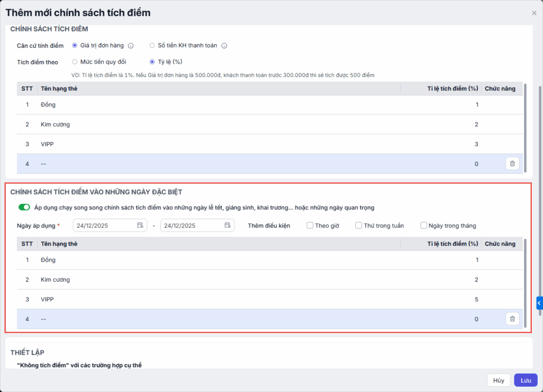Open calendar picker for the start date

point(140,225)
